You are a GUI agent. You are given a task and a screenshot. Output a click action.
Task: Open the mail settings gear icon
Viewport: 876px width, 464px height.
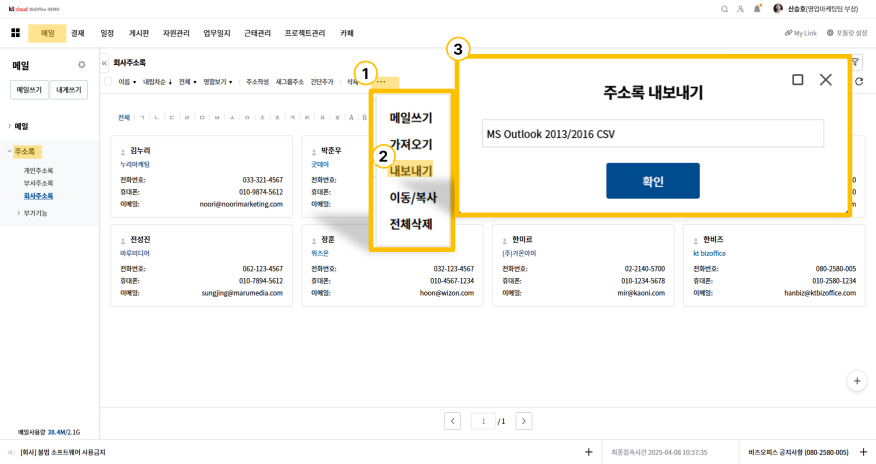click(82, 65)
